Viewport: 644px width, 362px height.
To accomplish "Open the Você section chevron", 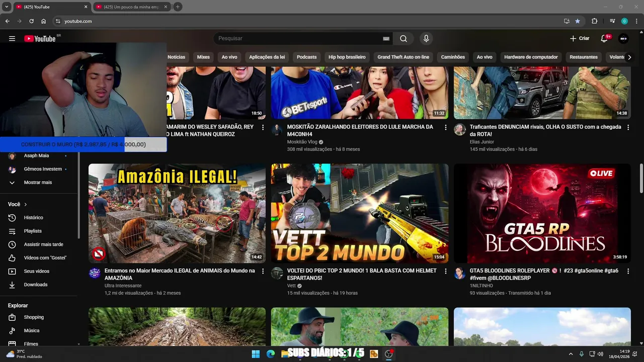I will (x=26, y=205).
